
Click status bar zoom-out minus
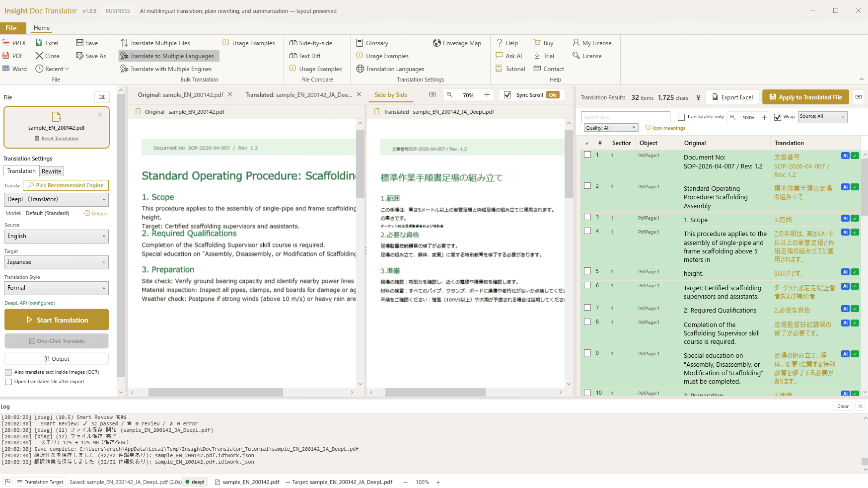click(x=405, y=482)
